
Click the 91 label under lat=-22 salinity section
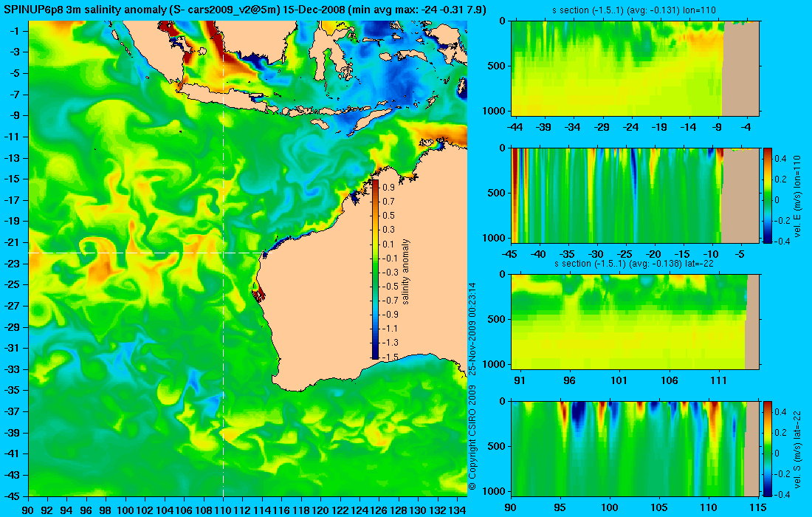pyautogui.click(x=520, y=381)
